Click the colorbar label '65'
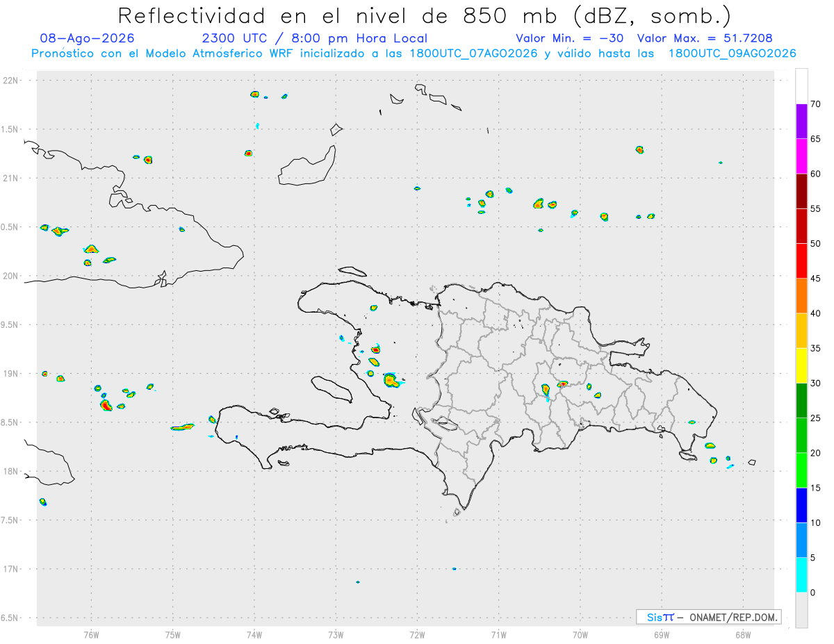Viewport: 834px width, 644px height. tap(815, 139)
